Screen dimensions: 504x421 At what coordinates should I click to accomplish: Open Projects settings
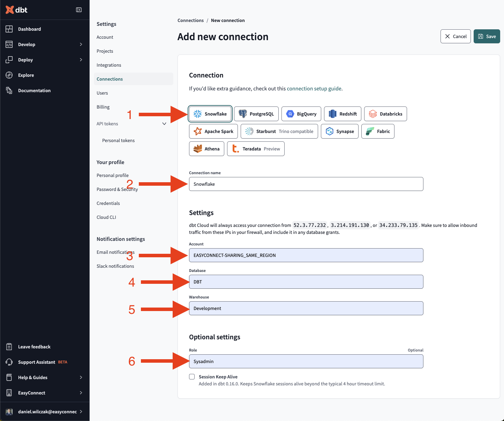coord(105,51)
